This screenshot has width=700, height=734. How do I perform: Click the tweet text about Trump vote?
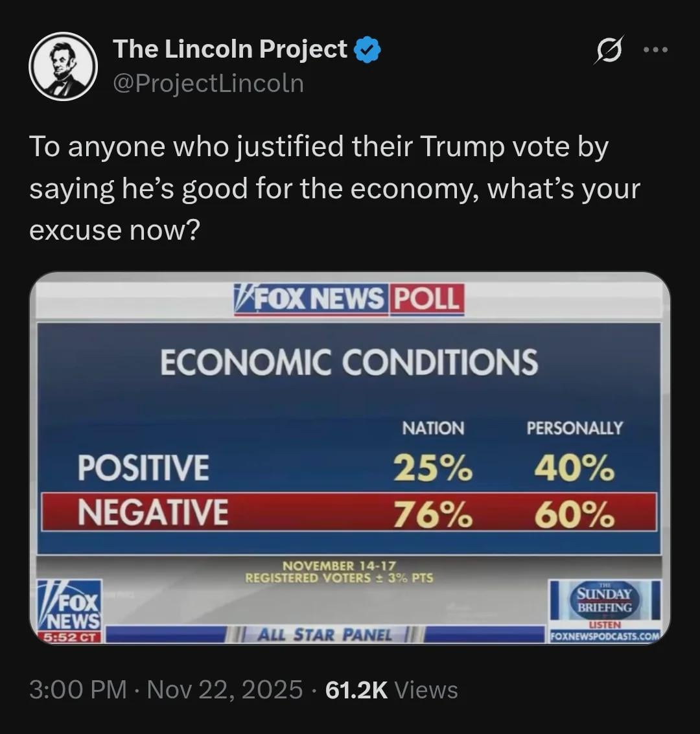click(x=334, y=189)
